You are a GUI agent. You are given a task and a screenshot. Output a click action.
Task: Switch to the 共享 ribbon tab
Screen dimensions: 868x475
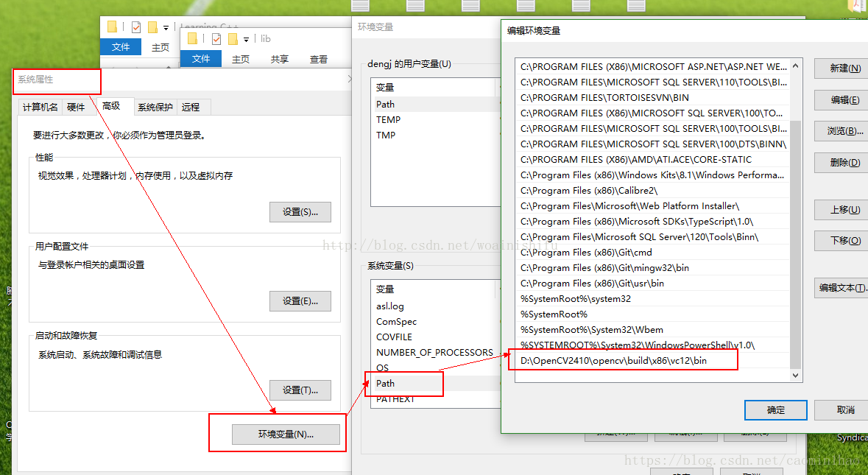280,59
